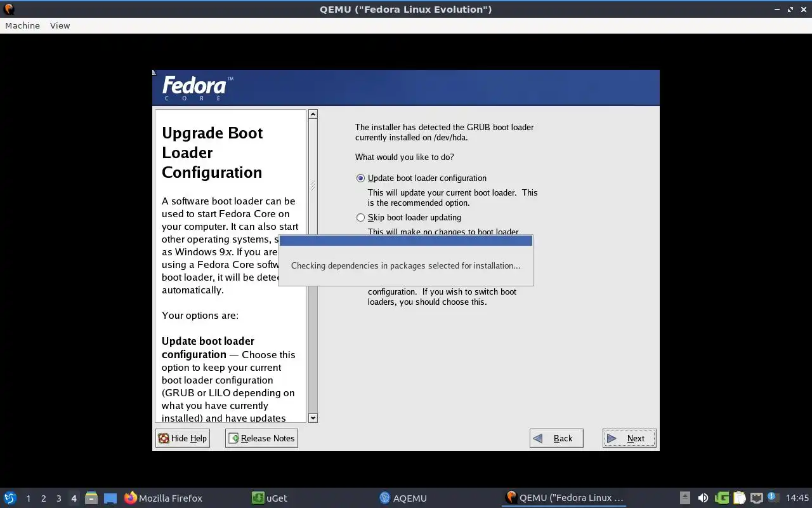Image resolution: width=812 pixels, height=508 pixels.
Task: Click Hide Help button
Action: click(183, 438)
